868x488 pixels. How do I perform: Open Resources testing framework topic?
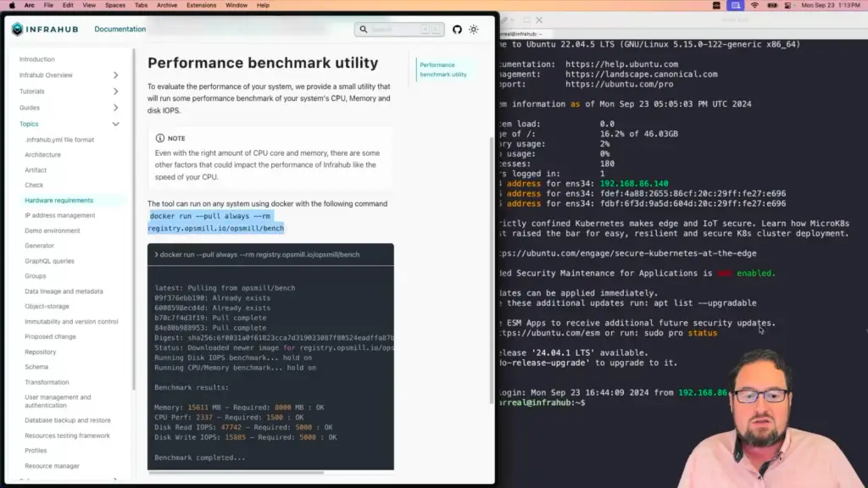coord(67,435)
